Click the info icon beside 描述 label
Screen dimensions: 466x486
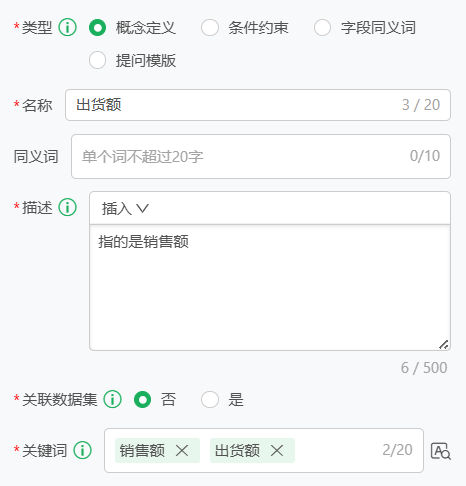(x=68, y=207)
